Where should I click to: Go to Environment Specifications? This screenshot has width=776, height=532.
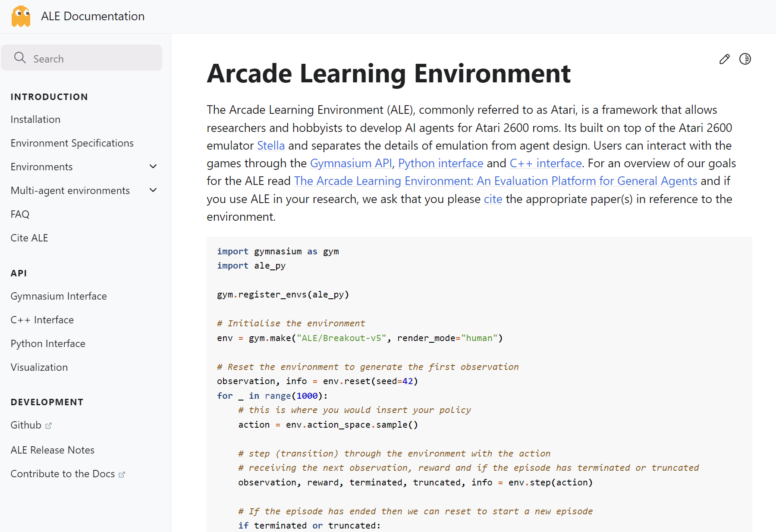pos(72,143)
